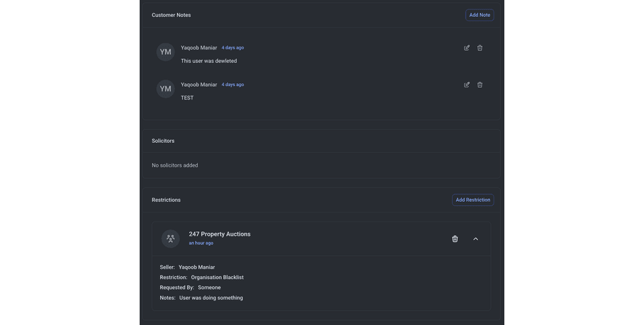Click the "User was doing something" notes text
This screenshot has height=325, width=644.
point(211,298)
